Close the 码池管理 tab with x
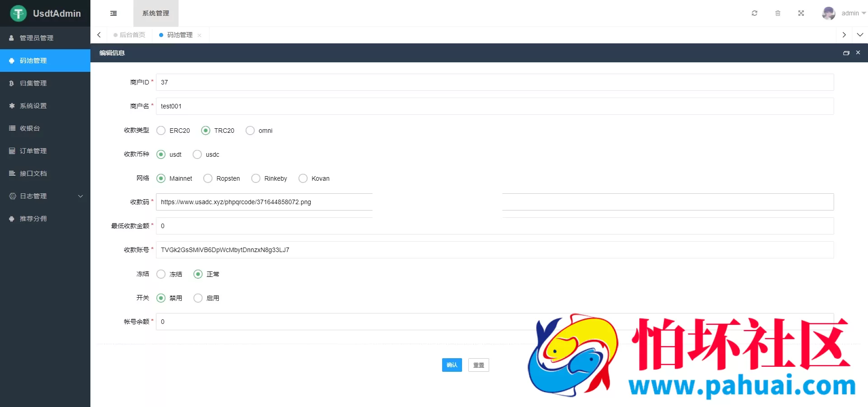Viewport: 868px width, 407px height. pos(199,35)
